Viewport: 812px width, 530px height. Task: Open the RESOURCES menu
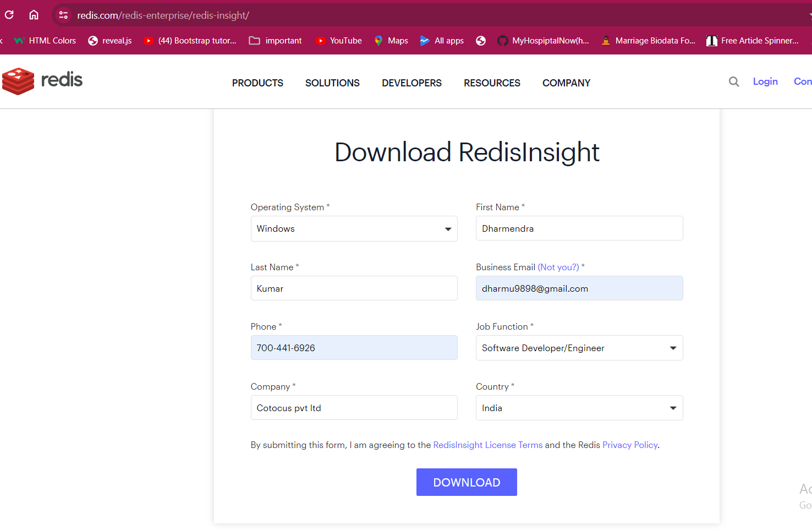(x=492, y=83)
